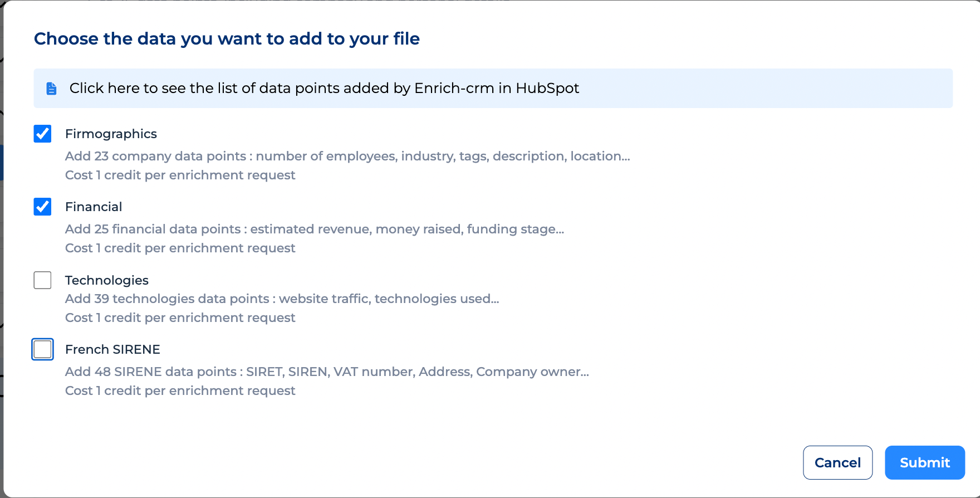Select the Firmographics label text
Image resolution: width=980 pixels, height=498 pixels.
click(x=111, y=134)
